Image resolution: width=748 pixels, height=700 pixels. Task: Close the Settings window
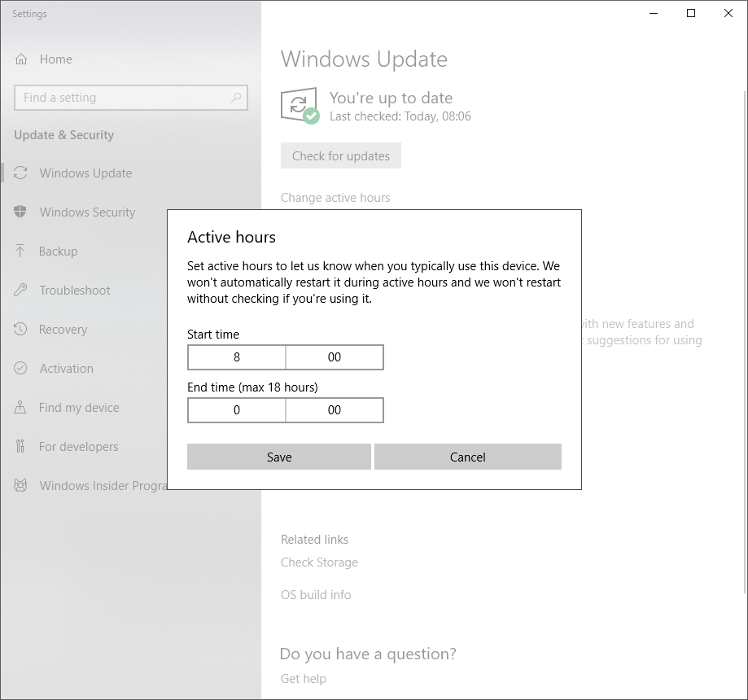coord(728,13)
